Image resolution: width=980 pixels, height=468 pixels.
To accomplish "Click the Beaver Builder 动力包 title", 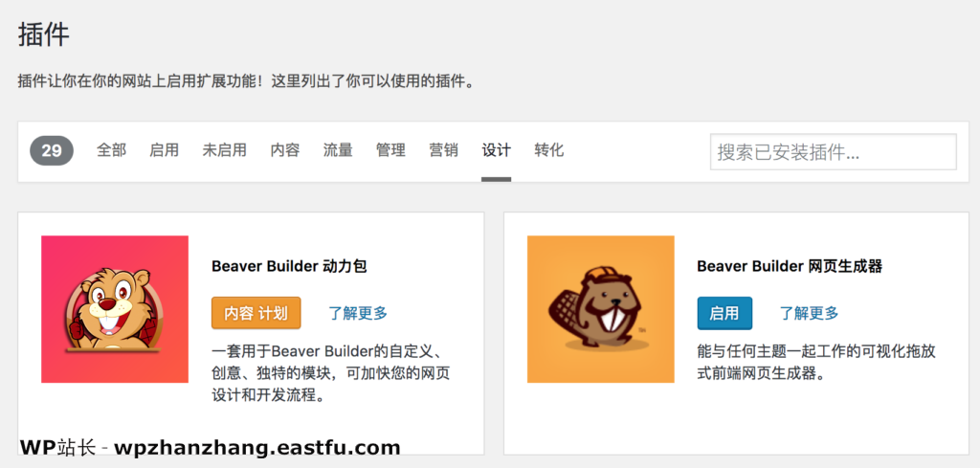I will coord(289,266).
